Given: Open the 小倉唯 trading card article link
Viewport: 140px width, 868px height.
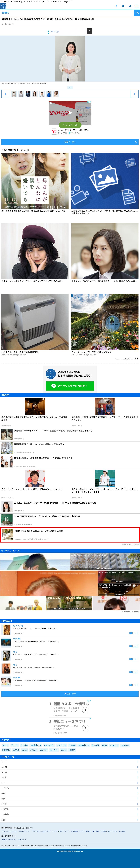Looking at the screenshot, I should click(x=105, y=491).
